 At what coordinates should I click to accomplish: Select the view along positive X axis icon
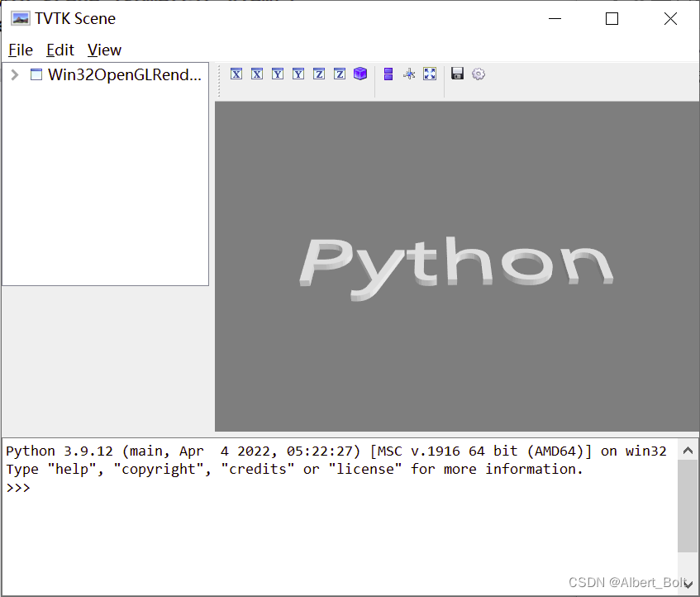[x=236, y=74]
